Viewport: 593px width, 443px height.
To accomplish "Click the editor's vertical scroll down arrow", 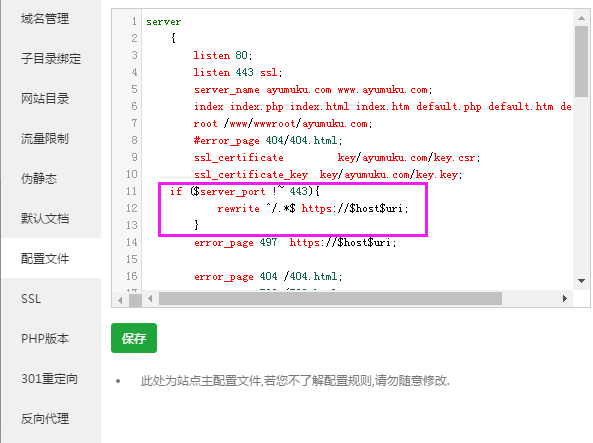I will tap(582, 281).
